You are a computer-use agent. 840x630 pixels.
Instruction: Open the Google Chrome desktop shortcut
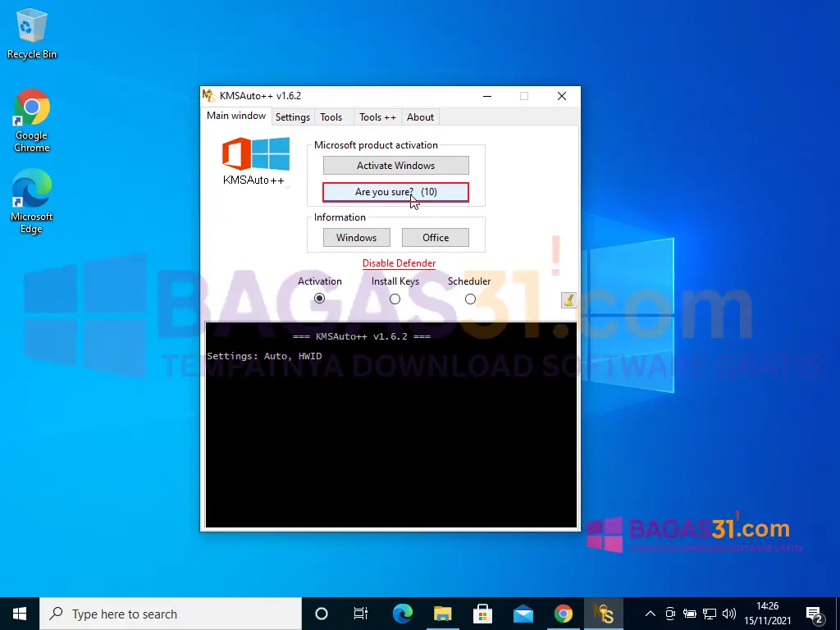(x=32, y=121)
